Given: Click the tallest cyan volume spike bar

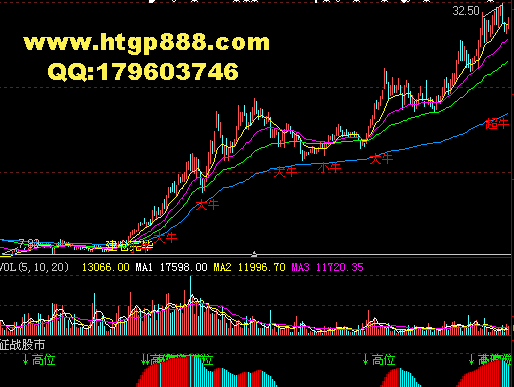Looking at the screenshot, I should click(x=191, y=305).
